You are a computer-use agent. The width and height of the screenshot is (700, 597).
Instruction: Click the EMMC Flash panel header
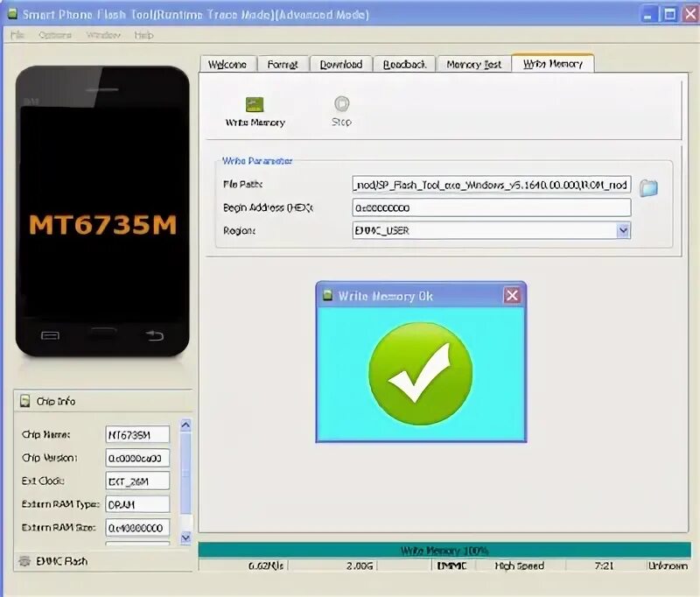pos(103,561)
